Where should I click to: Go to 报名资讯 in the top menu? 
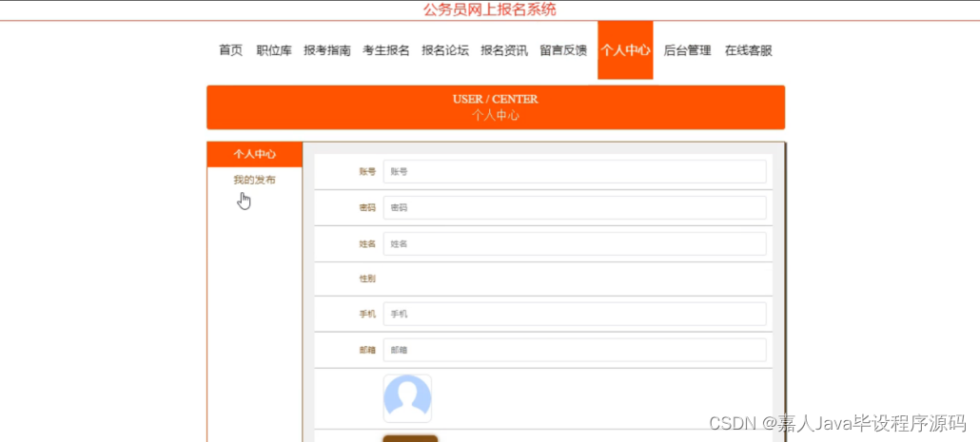(x=503, y=50)
